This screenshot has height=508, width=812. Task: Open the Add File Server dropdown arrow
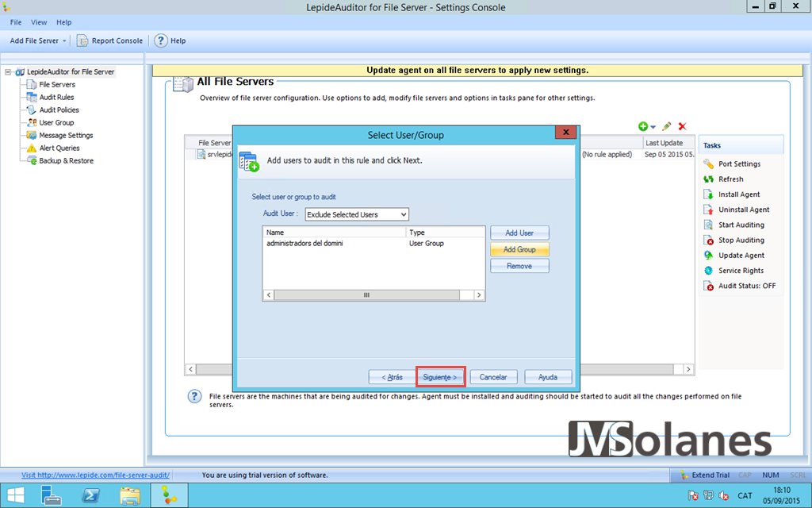click(x=65, y=41)
